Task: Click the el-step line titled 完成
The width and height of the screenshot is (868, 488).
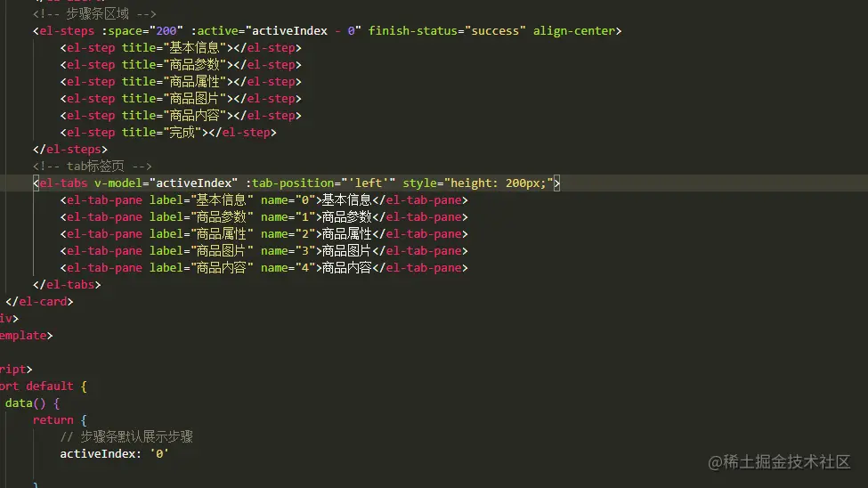Action: [x=168, y=133]
